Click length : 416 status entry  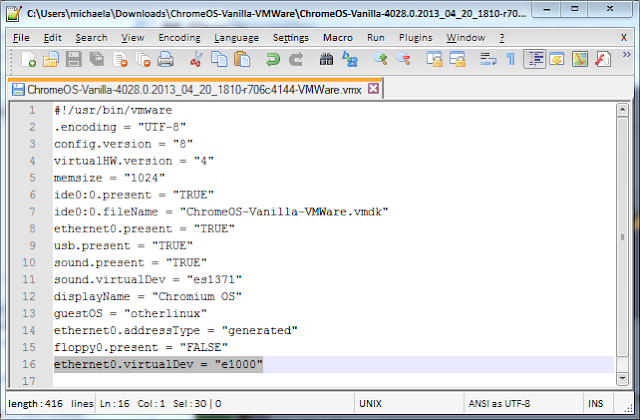coord(35,404)
